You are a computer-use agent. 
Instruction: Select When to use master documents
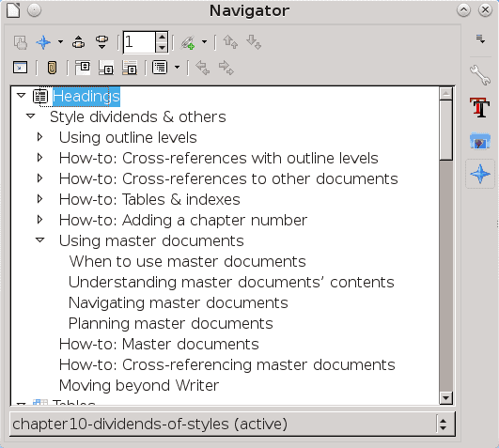(x=187, y=262)
